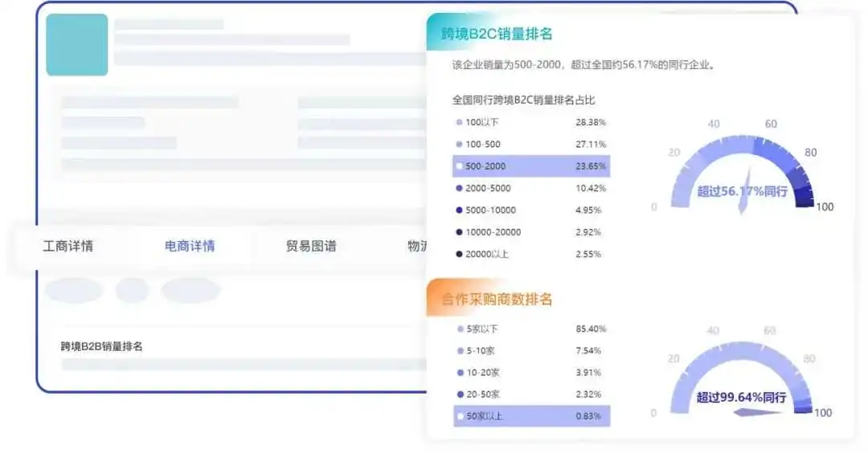Image resolution: width=868 pixels, height=453 pixels.
Task: Click the 合作采购商数排名 header
Action: pos(497,300)
